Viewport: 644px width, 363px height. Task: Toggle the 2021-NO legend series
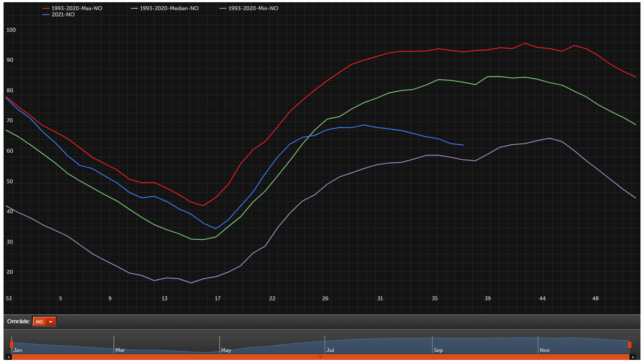point(59,14)
